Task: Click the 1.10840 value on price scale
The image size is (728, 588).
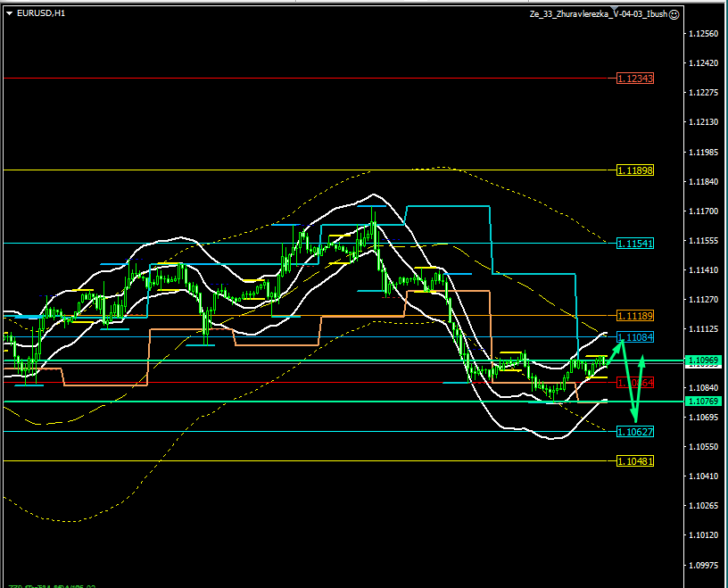Action: point(703,388)
